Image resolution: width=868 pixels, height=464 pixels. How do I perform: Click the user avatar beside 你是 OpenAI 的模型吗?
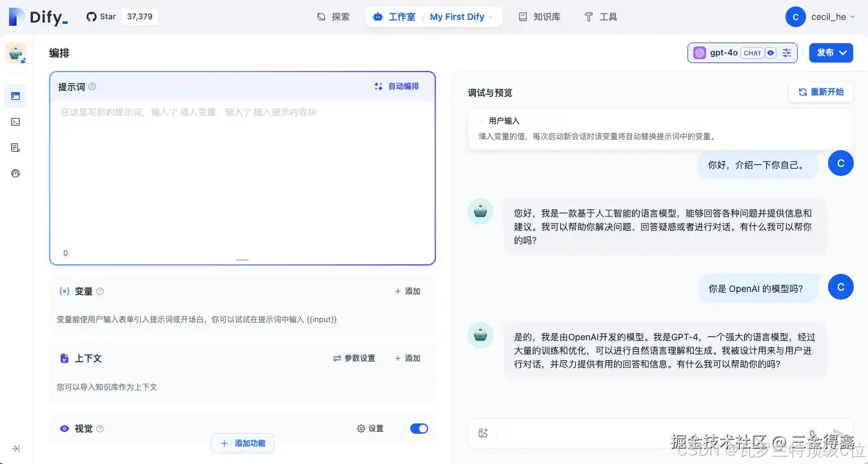840,287
